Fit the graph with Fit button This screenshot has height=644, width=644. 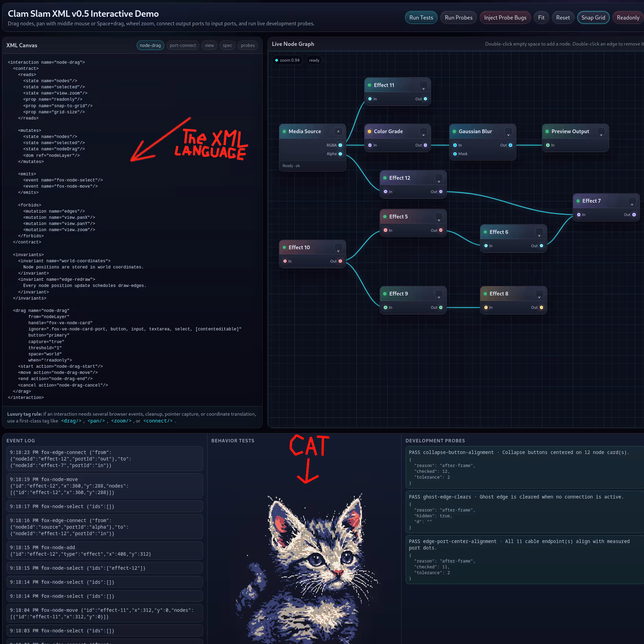pyautogui.click(x=541, y=17)
